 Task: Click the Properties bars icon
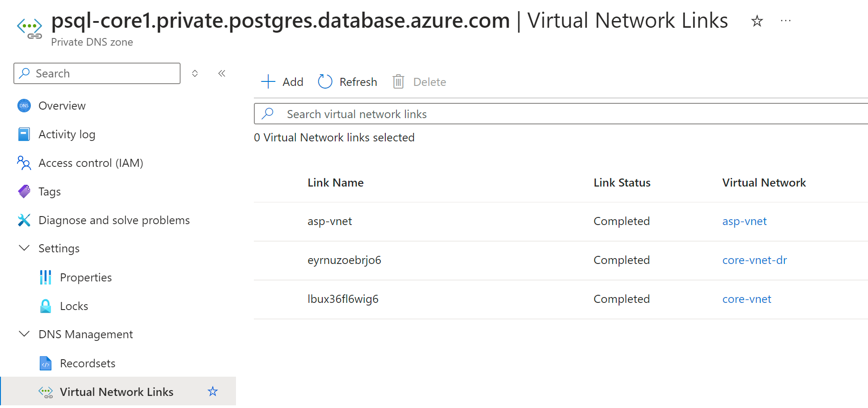[46, 277]
